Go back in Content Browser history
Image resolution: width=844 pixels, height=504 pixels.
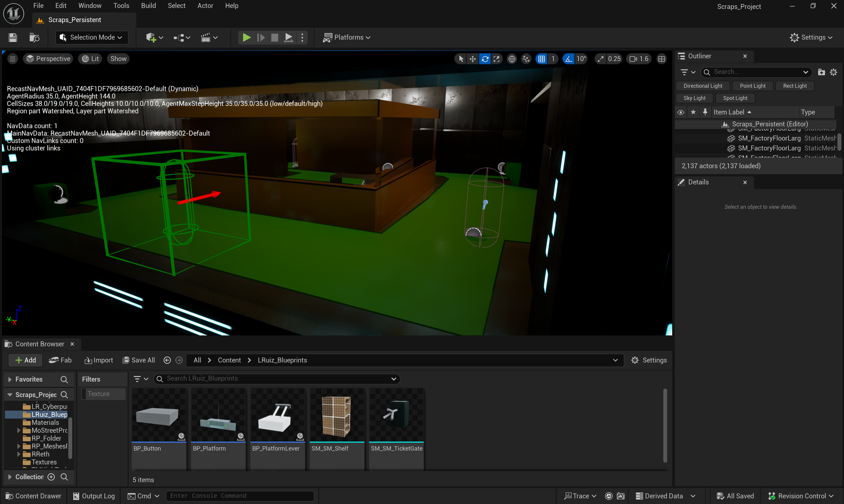[167, 360]
